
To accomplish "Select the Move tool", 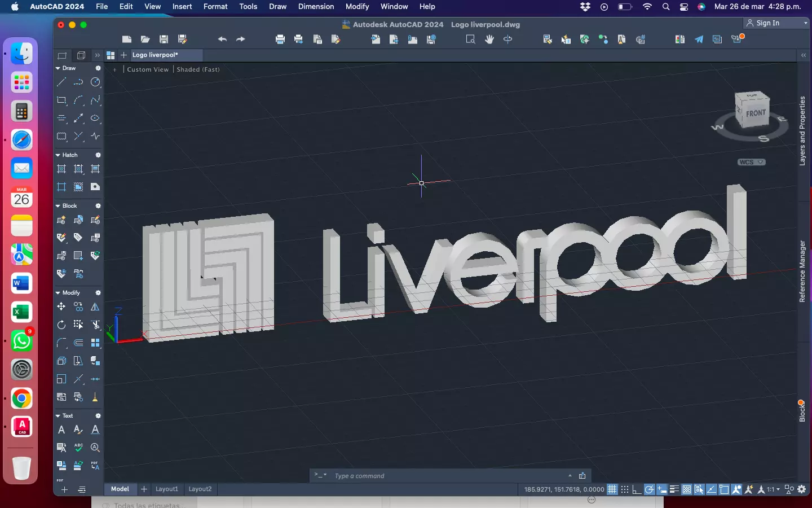I will (x=61, y=306).
